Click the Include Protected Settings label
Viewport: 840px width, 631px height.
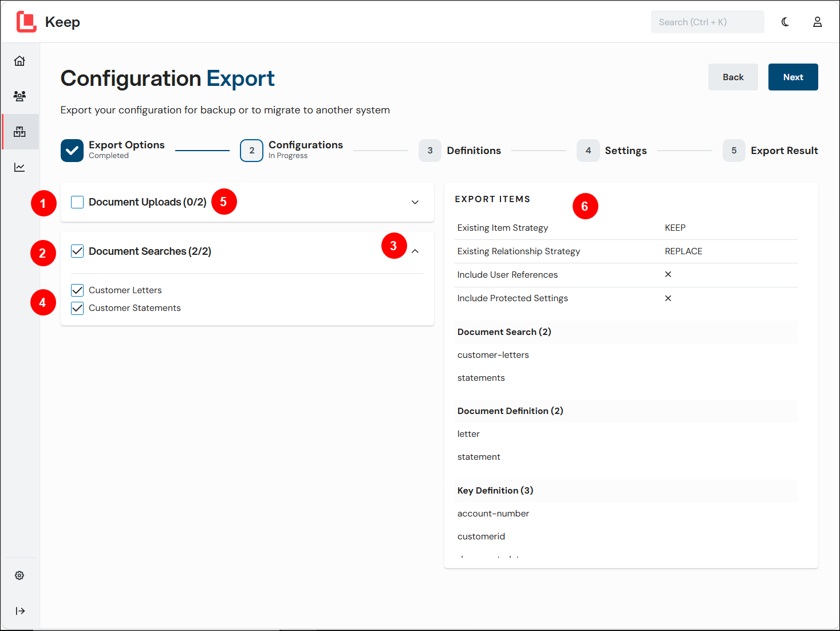click(512, 298)
